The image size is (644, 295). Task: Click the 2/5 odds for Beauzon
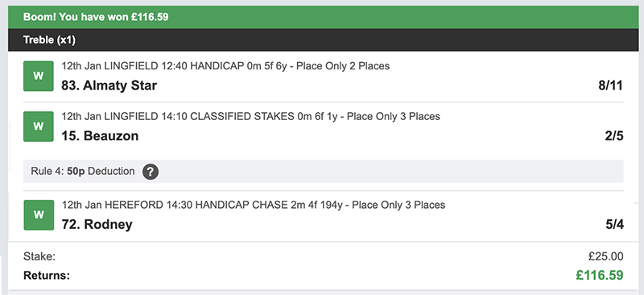614,135
